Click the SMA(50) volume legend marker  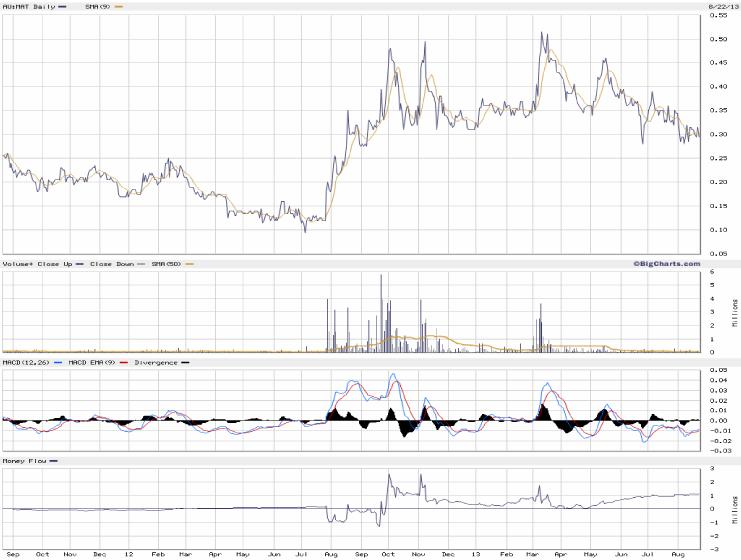tap(189, 263)
